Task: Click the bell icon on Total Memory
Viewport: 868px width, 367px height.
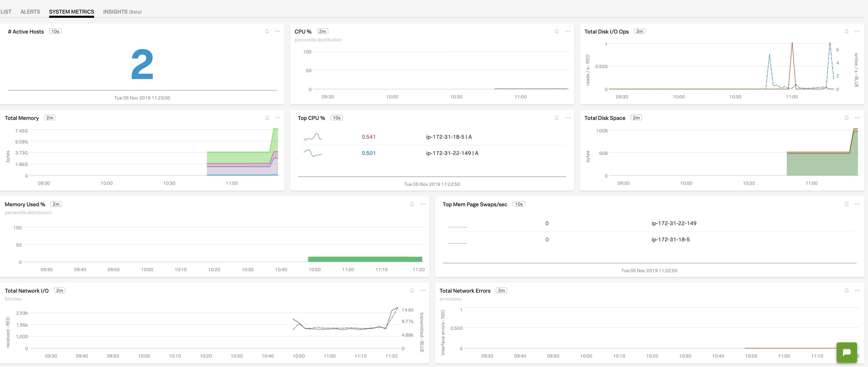Action: click(x=267, y=118)
